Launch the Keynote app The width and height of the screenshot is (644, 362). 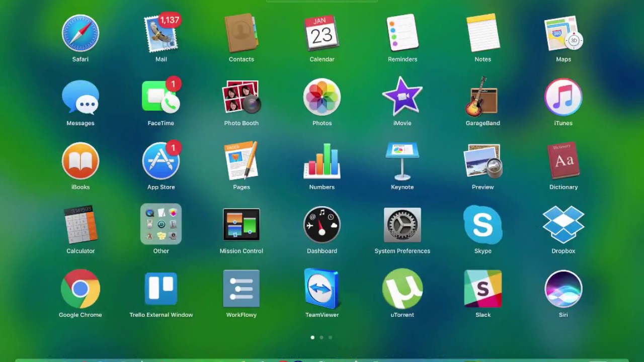403,161
